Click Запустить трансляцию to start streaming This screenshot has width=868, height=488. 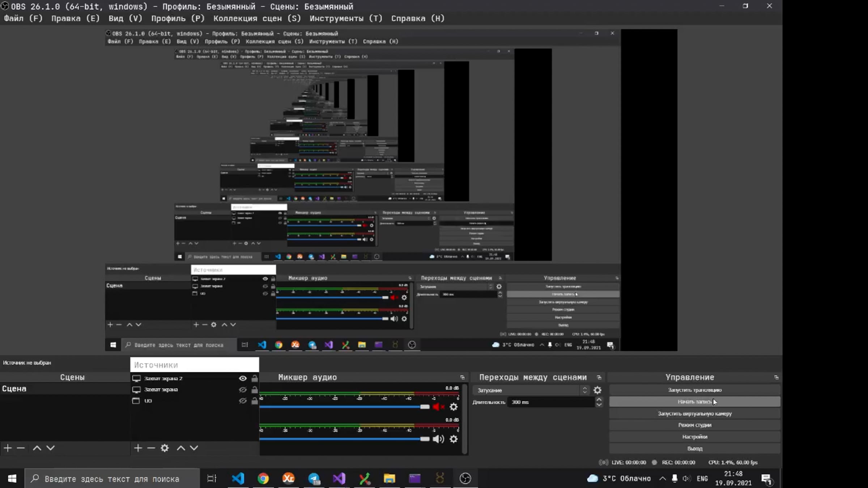pos(695,390)
